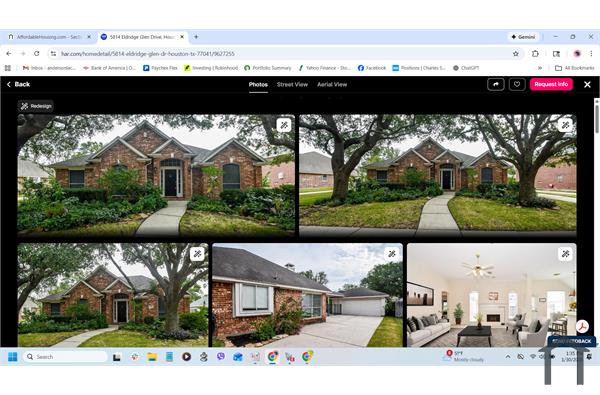Launch File Explorer from the taskbar
Viewport: 600px width, 395px height.
[152, 357]
